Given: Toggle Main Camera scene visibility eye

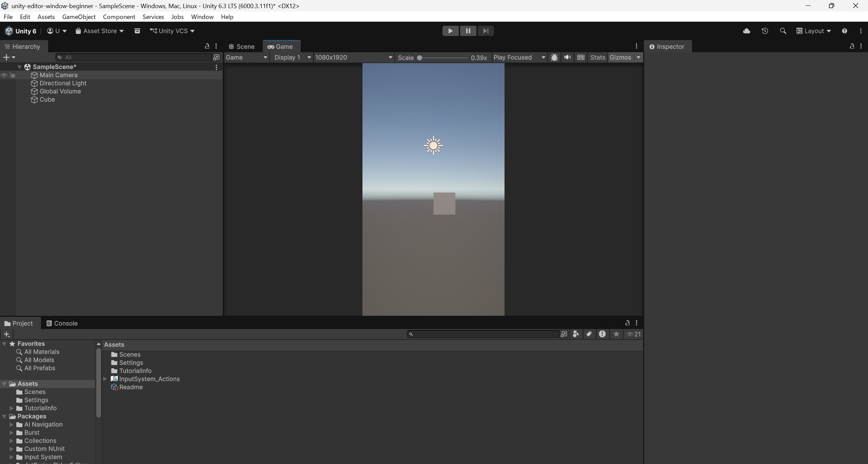Looking at the screenshot, I should (x=4, y=75).
